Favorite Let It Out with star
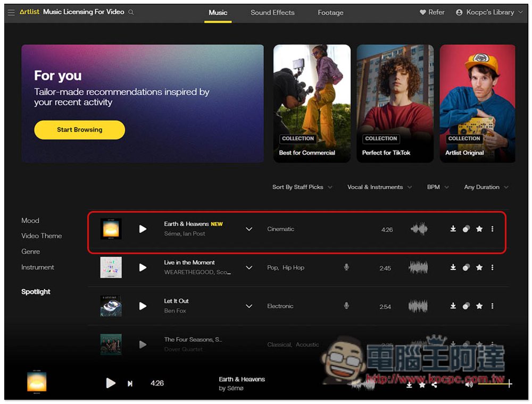532x404 pixels. point(479,306)
